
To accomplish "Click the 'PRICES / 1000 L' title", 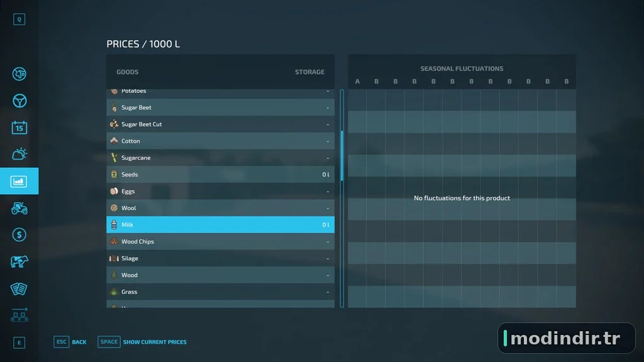I will [x=143, y=44].
